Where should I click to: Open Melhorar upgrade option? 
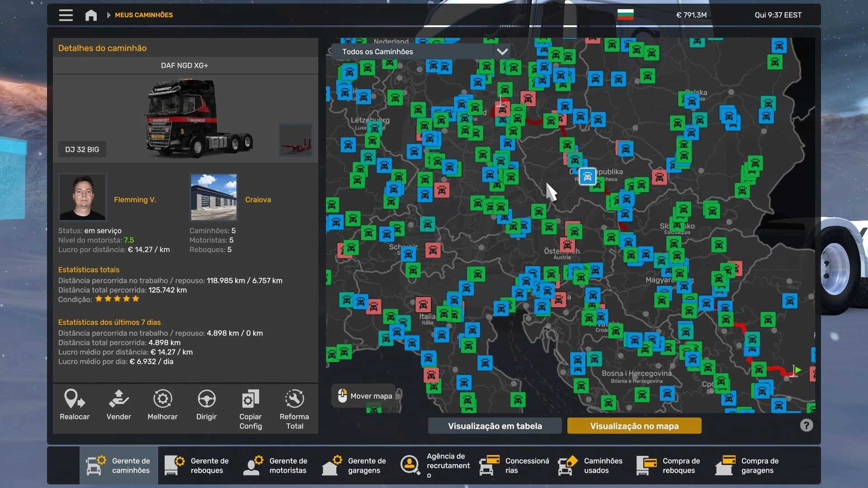click(x=162, y=399)
